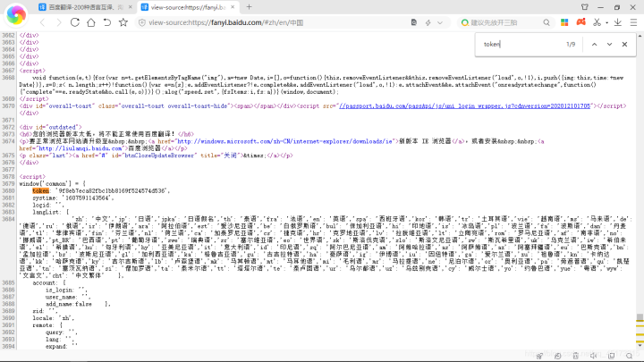Jump to the previous find match

[594, 45]
